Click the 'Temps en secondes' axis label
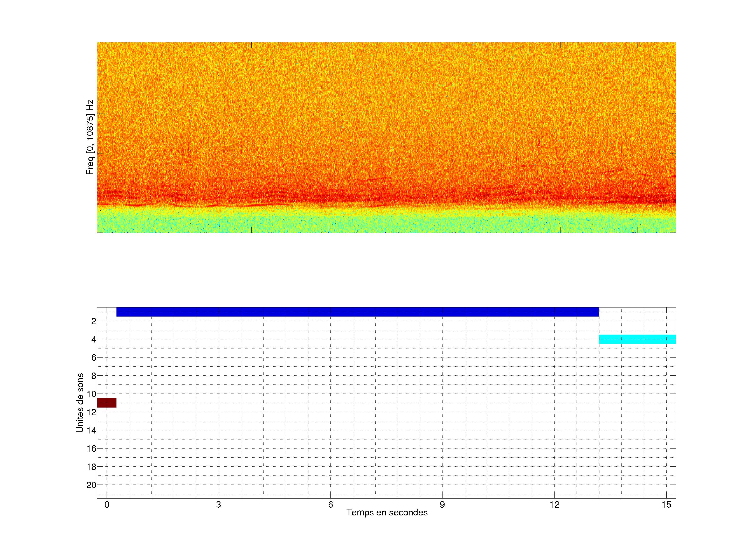Image resolution: width=747 pixels, height=560 pixels. tap(387, 512)
